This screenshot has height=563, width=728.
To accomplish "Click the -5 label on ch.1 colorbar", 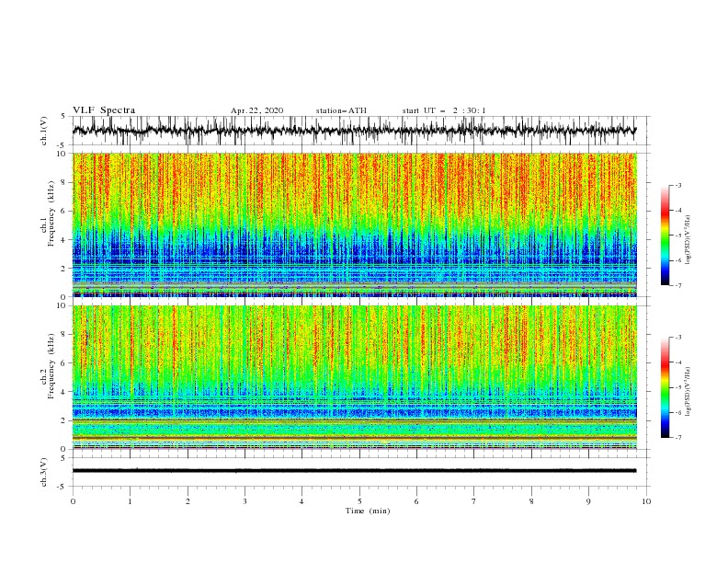I will (x=678, y=236).
